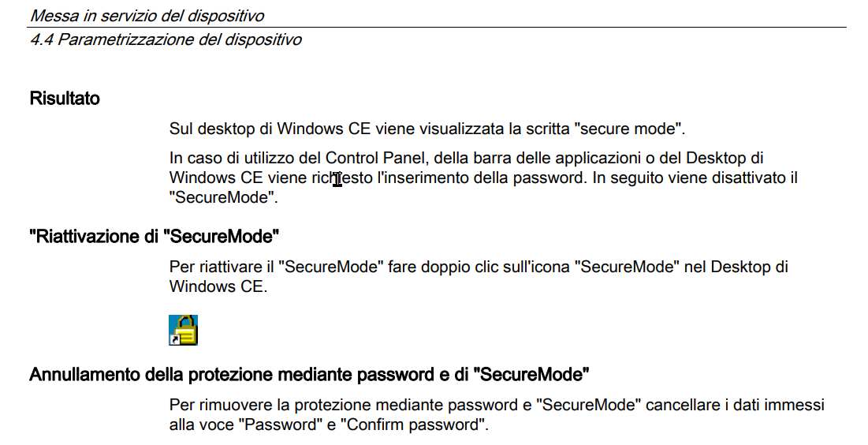
Task: Click the quoted text "secure mode" in first paragraph
Action: (x=628, y=129)
